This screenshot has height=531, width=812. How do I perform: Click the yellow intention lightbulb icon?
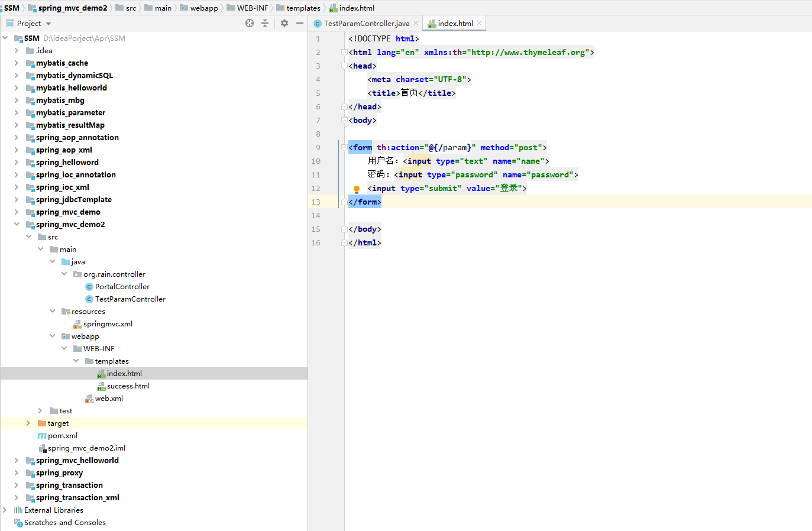pos(357,189)
